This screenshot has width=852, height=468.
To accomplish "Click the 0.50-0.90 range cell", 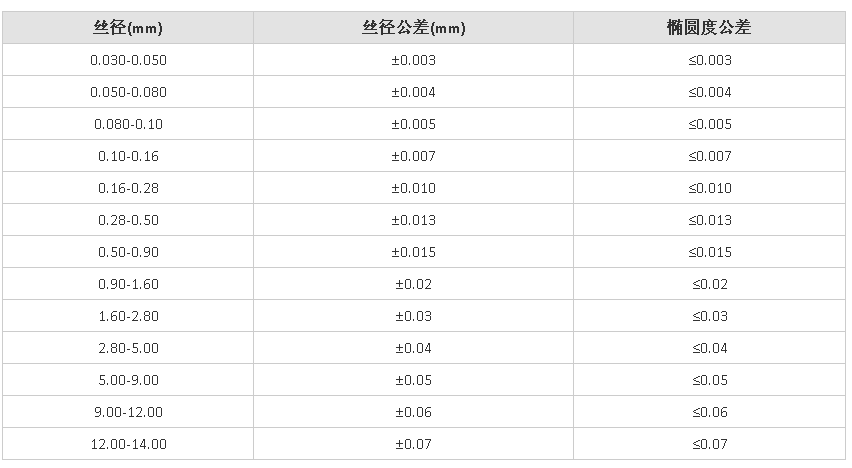I will (128, 252).
